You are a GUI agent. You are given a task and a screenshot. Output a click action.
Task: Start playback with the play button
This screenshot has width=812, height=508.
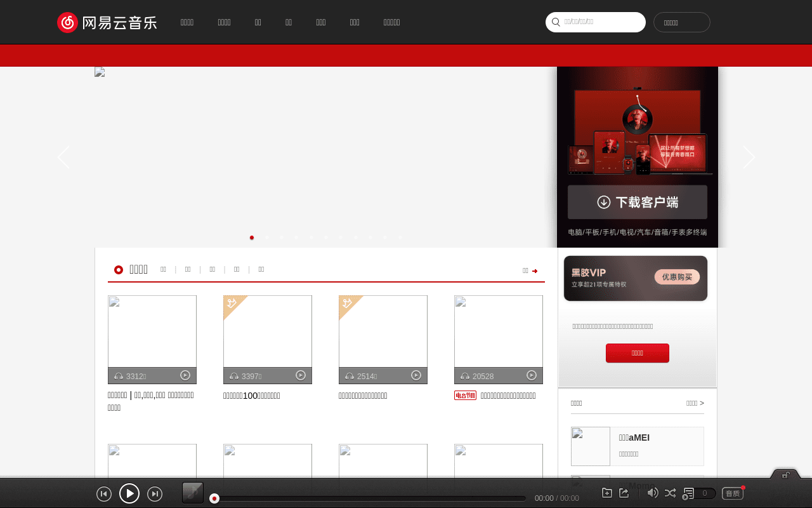(x=129, y=493)
